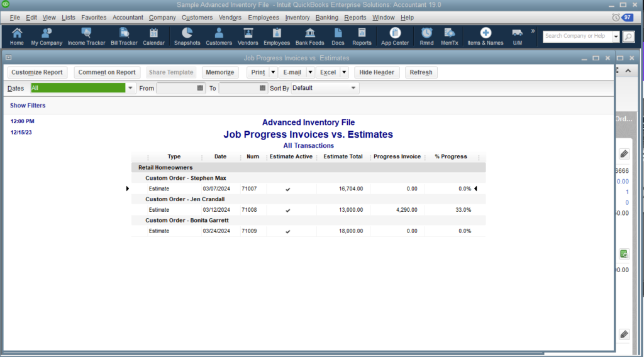
Task: Click in the Search Company or Help field
Action: coord(577,36)
